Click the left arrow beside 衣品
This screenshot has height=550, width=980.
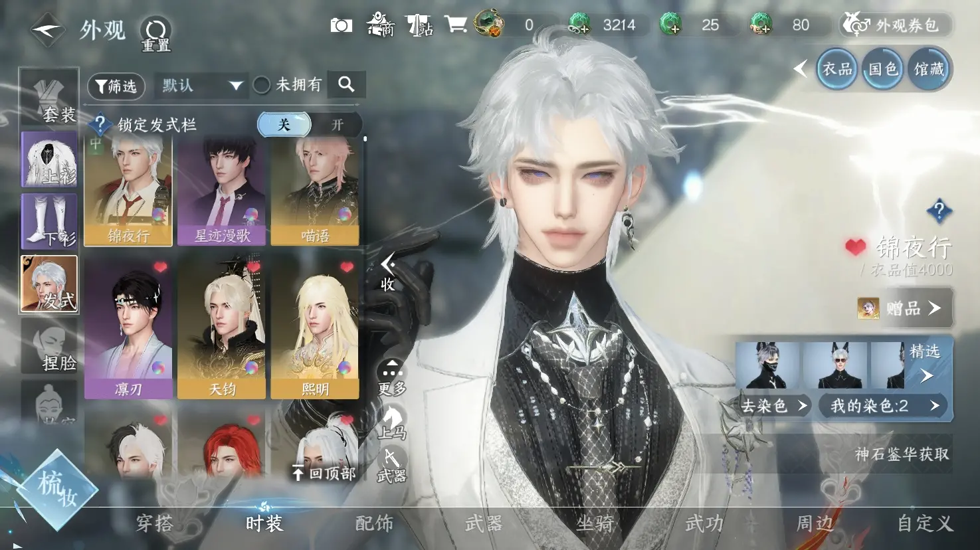click(801, 68)
